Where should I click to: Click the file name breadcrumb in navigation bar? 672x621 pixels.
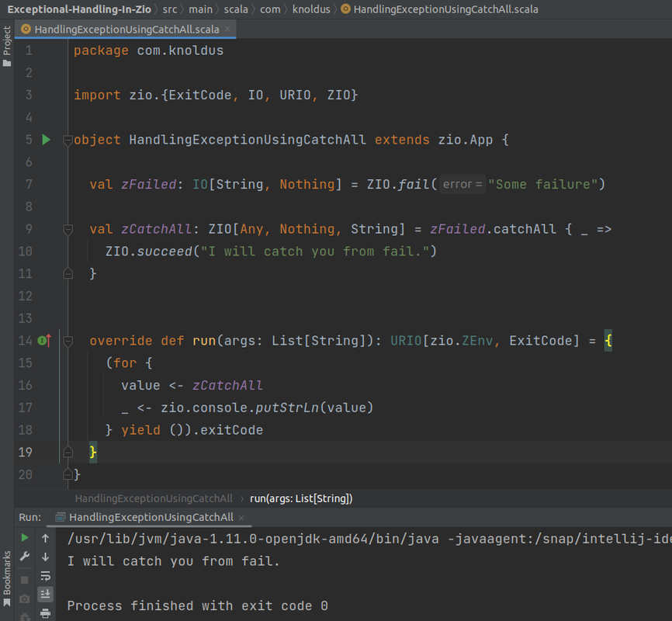pyautogui.click(x=440, y=9)
